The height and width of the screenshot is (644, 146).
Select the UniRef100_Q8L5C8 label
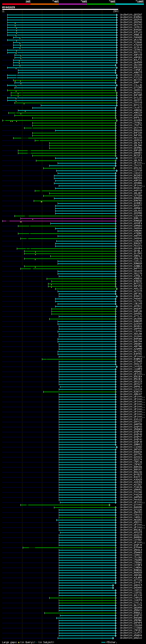(131, 161)
